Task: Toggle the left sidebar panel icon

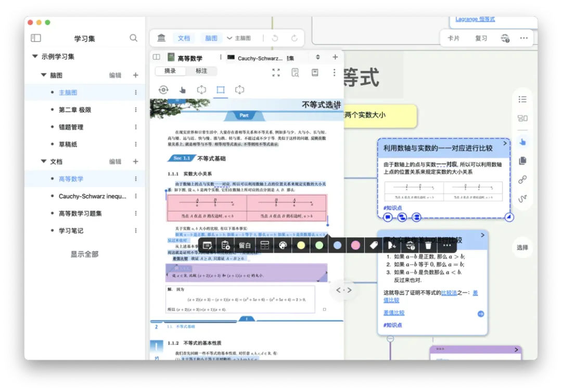Action: [36, 38]
